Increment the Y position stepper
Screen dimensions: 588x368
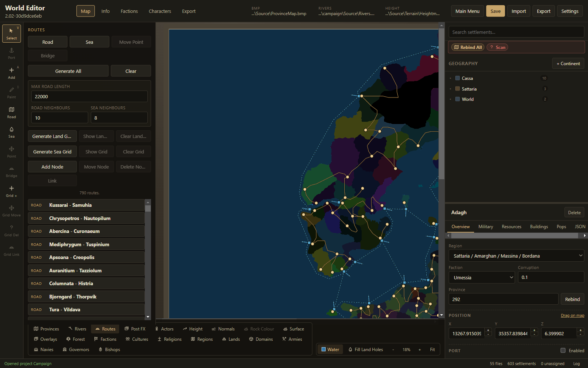[534, 330]
